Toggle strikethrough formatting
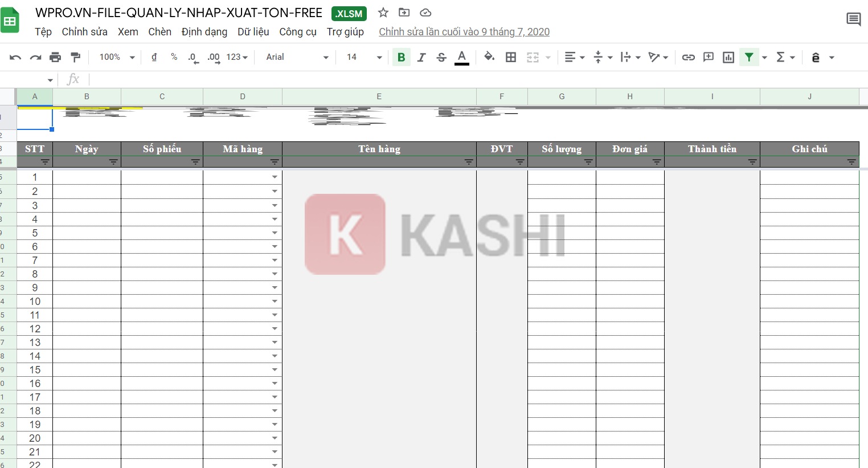 (441, 57)
